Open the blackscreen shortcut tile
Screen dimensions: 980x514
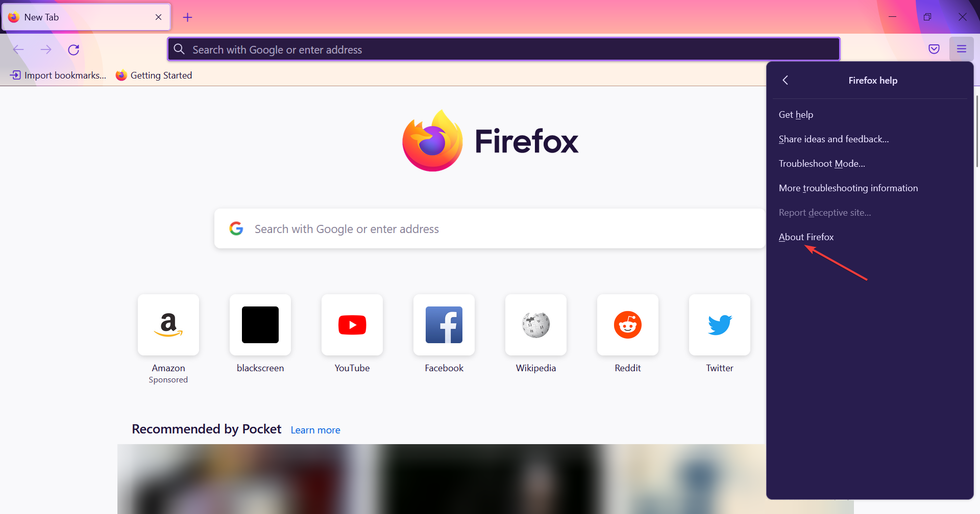(x=260, y=325)
